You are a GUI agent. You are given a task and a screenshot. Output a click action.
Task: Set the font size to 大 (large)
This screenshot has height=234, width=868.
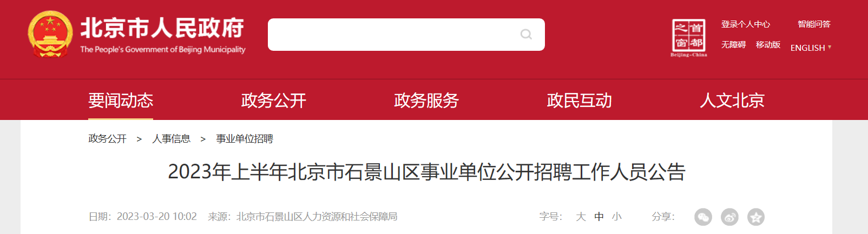click(581, 217)
